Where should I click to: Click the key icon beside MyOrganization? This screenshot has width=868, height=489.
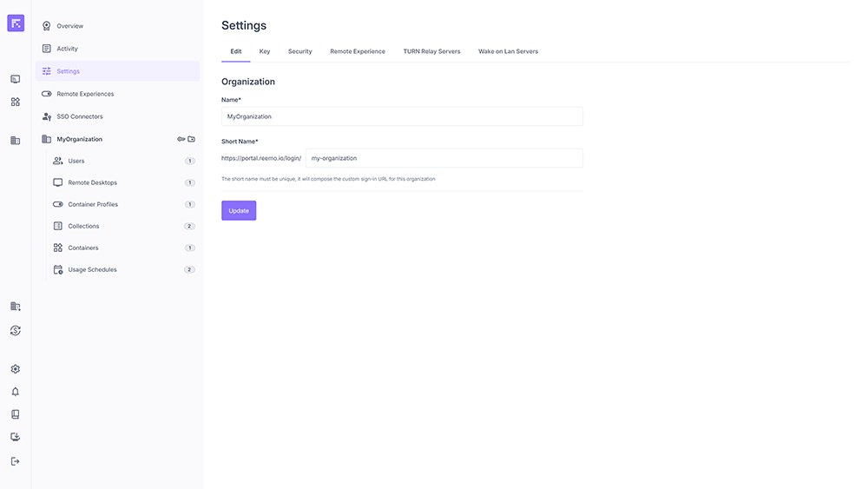coord(181,139)
